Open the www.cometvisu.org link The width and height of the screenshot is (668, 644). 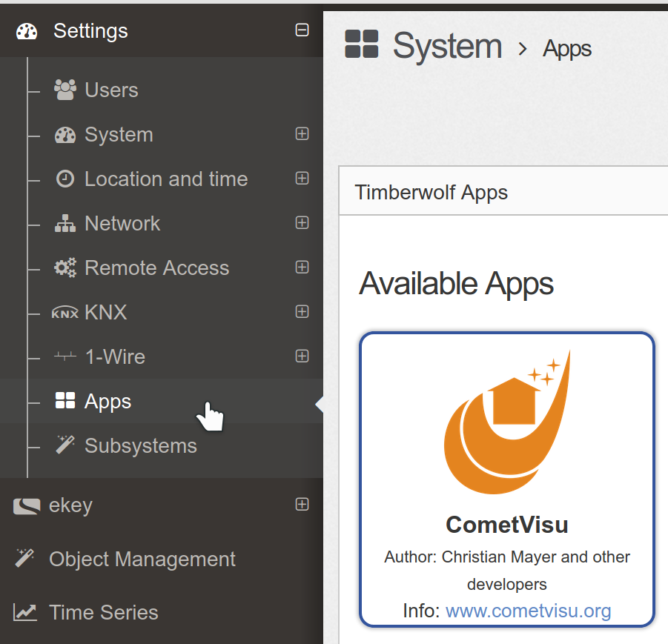tap(529, 611)
